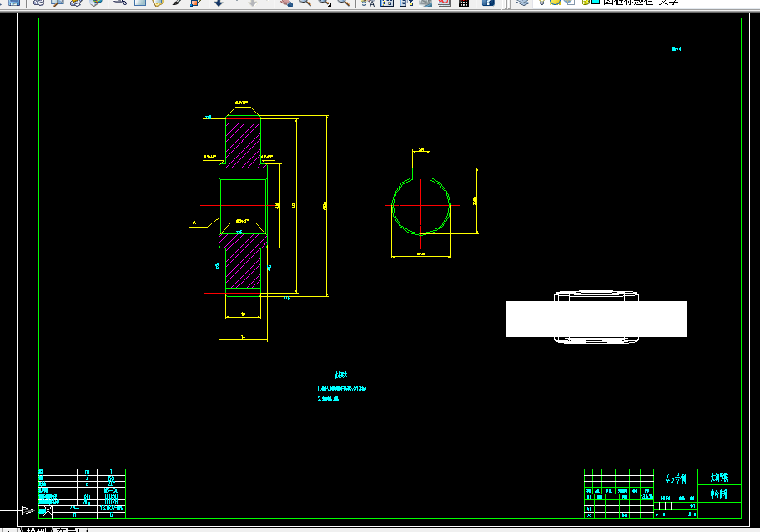This screenshot has height=532, width=760.
Task: Select the '10' width dimension text
Action: coord(244,314)
